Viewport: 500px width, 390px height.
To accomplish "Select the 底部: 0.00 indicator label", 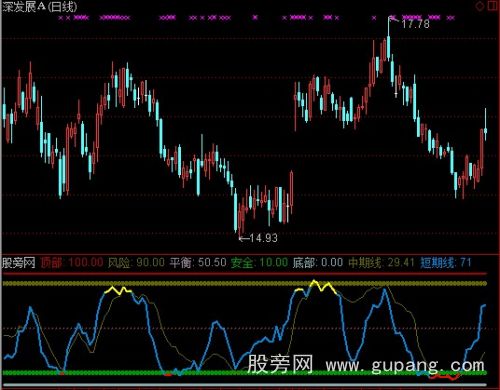I will [x=318, y=263].
